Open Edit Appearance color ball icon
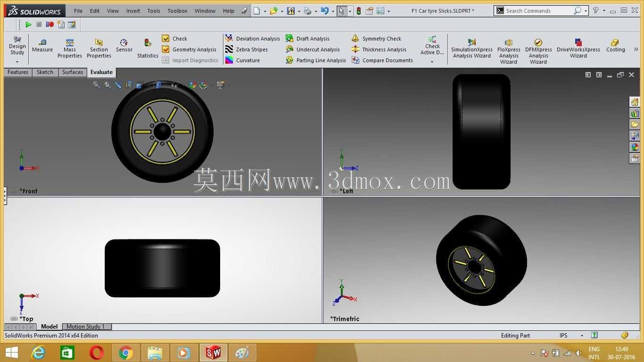Viewport: 644px width, 362px height. point(192,85)
